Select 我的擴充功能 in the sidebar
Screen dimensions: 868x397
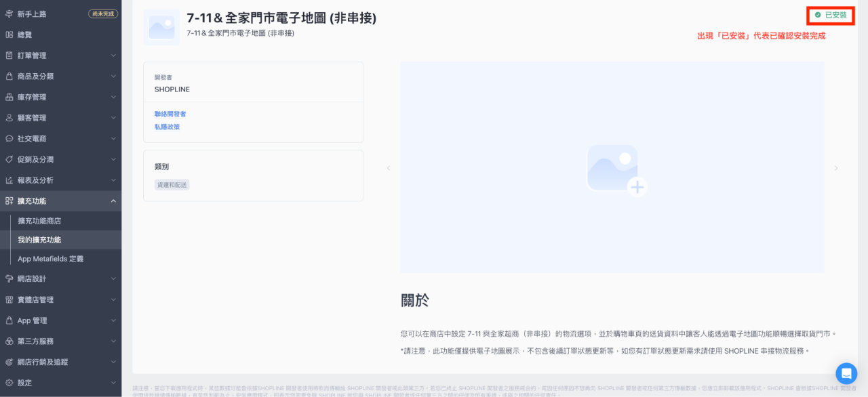(x=60, y=240)
